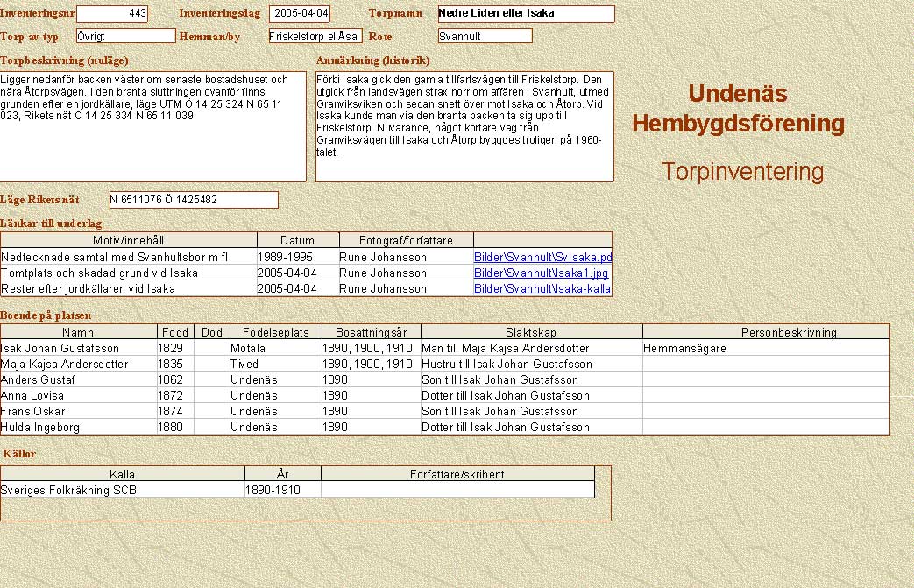Click inside the Anmärkning historik text box
The height and width of the screenshot is (588, 914).
pyautogui.click(x=464, y=126)
